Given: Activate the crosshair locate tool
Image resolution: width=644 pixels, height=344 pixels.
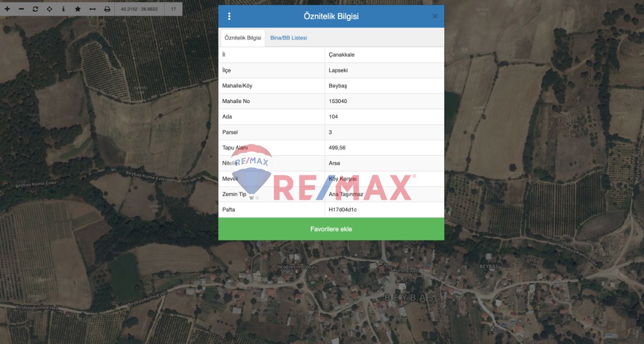Looking at the screenshot, I should 49,9.
